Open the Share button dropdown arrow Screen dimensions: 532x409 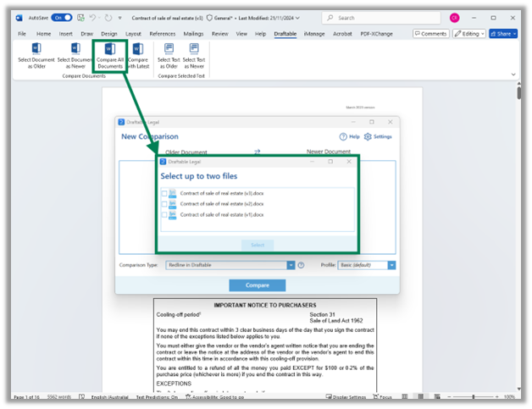[x=515, y=34]
